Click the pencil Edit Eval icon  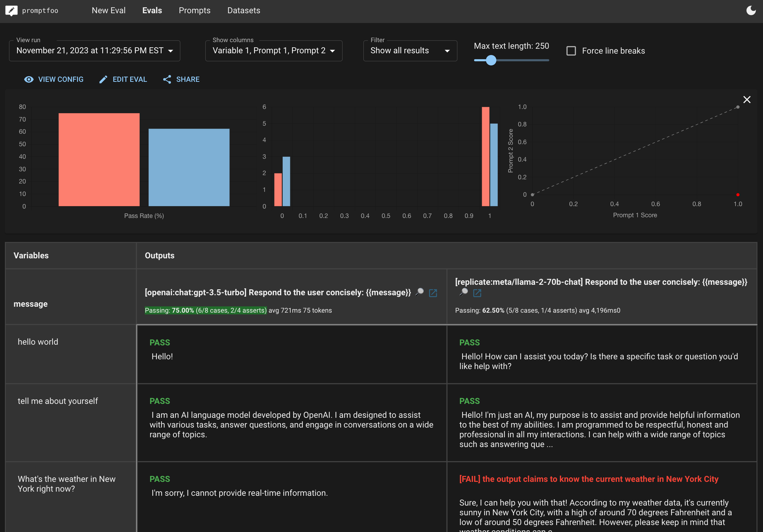coord(103,79)
